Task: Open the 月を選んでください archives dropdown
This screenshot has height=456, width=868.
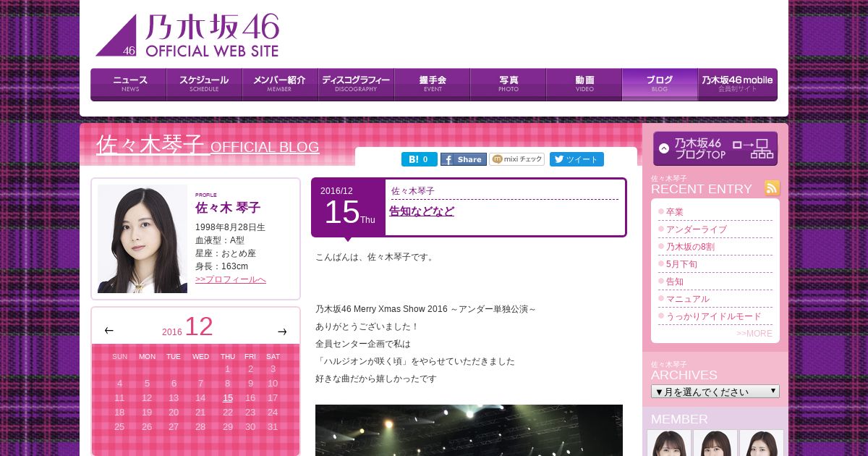Action: [715, 392]
